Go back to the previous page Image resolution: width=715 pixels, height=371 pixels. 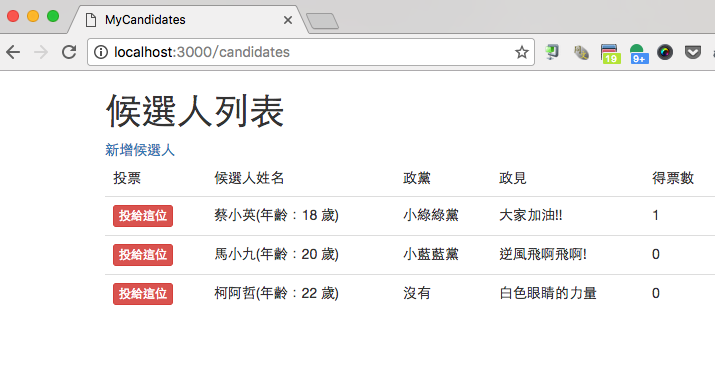tap(13, 52)
